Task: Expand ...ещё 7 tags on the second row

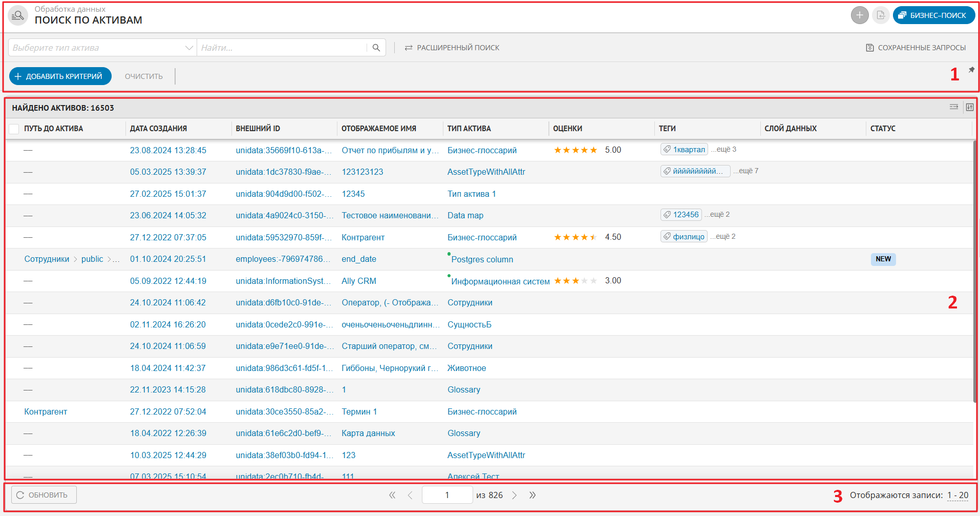Action: point(746,171)
